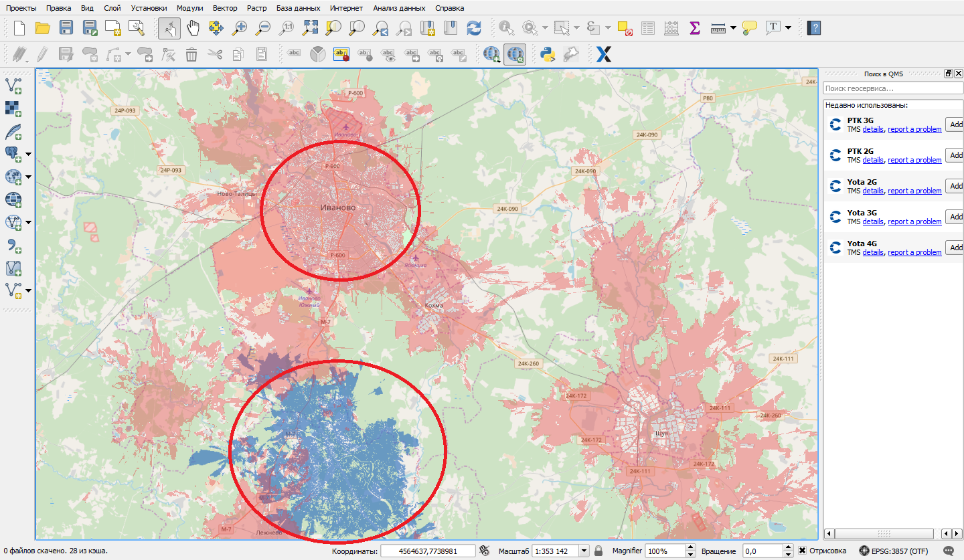Image resolution: width=964 pixels, height=560 pixels.
Task: Open the Python console
Action: (x=549, y=54)
